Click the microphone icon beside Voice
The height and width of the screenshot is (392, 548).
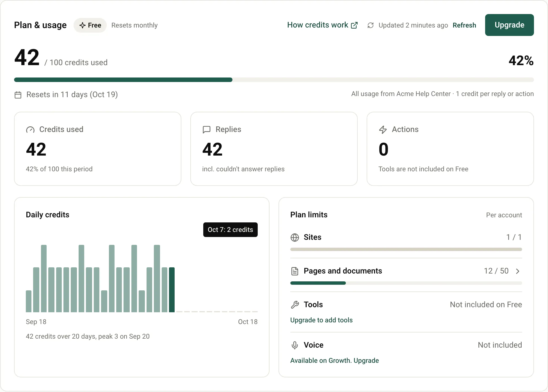[x=295, y=345]
